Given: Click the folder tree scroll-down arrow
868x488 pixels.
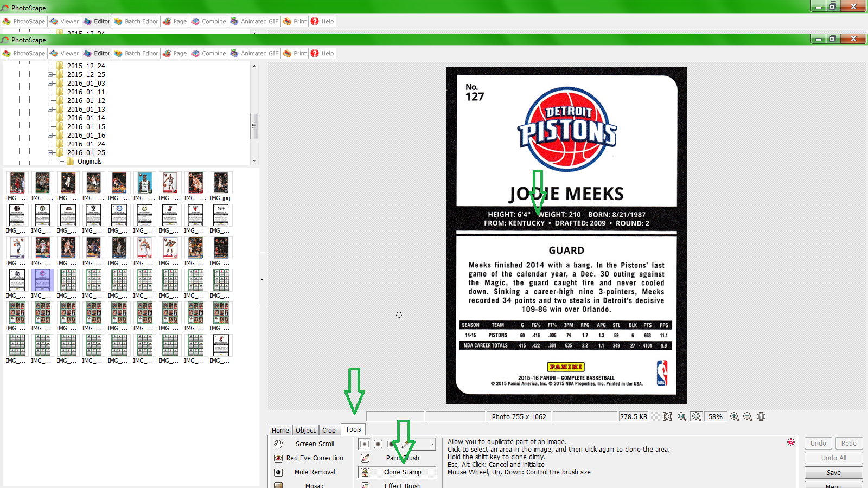Looking at the screenshot, I should tap(254, 161).
